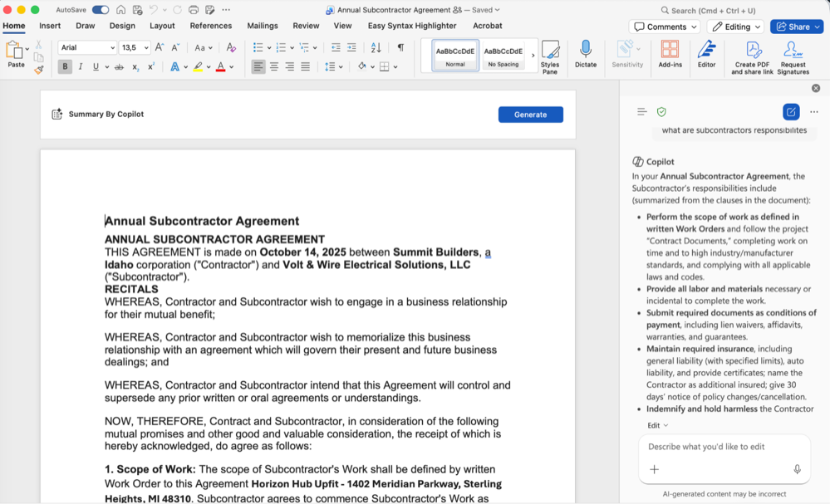Justify paragraph text

(306, 66)
